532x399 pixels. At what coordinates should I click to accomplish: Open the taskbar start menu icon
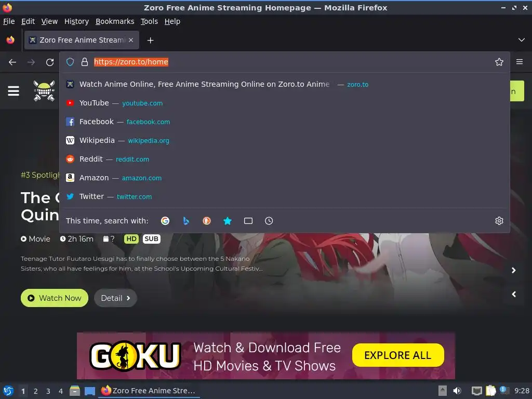(x=8, y=391)
